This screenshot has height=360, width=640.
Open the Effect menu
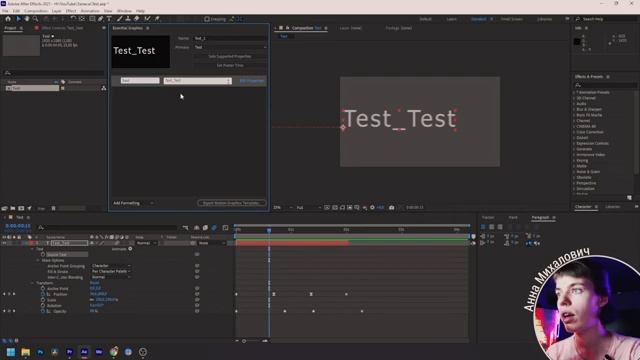click(x=71, y=11)
